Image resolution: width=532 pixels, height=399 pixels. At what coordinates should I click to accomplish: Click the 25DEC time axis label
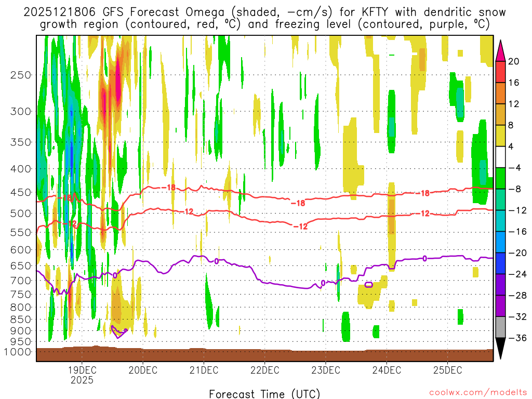(x=447, y=370)
